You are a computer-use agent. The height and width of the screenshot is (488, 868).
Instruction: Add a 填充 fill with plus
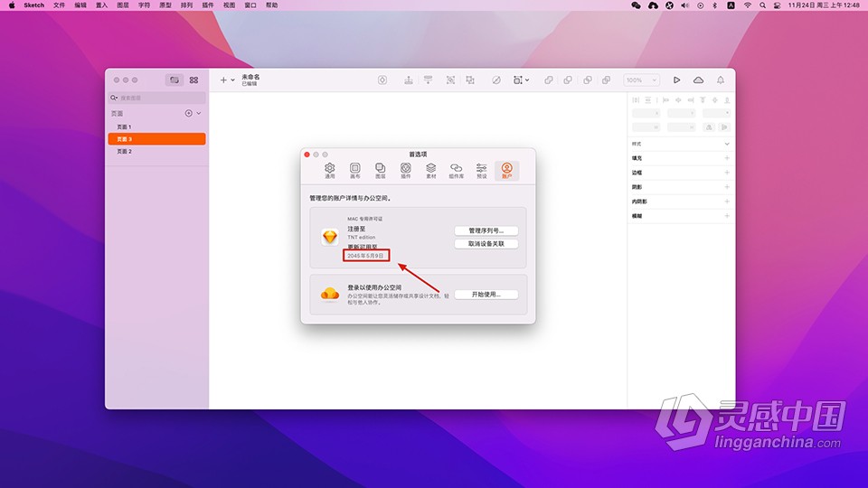tap(727, 158)
